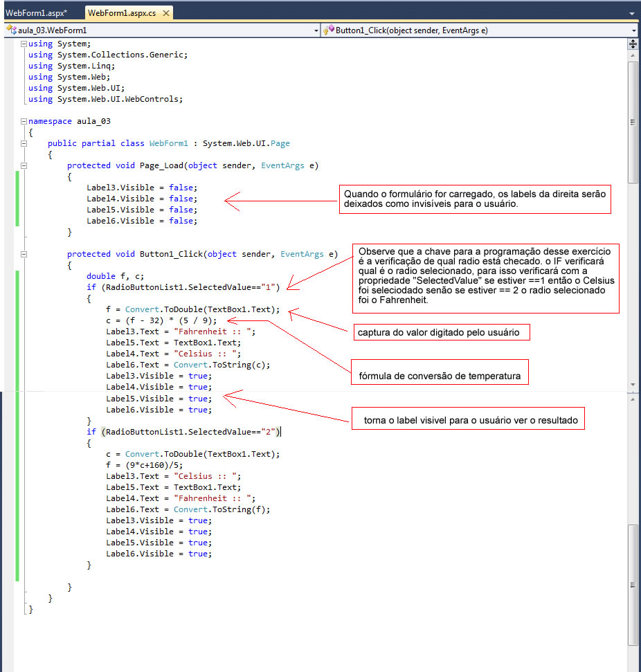The width and height of the screenshot is (641, 672).
Task: Collapse the Page_Load method
Action: [x=24, y=165]
